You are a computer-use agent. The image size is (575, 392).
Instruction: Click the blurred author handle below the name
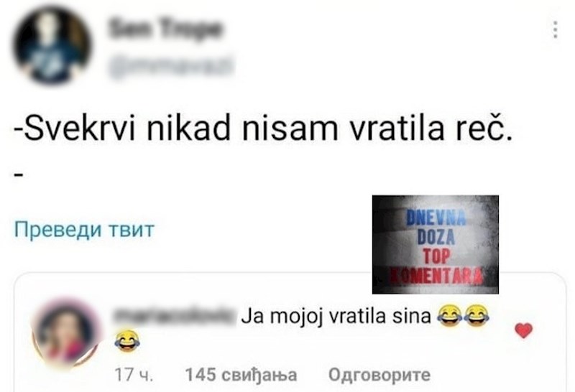[171, 67]
